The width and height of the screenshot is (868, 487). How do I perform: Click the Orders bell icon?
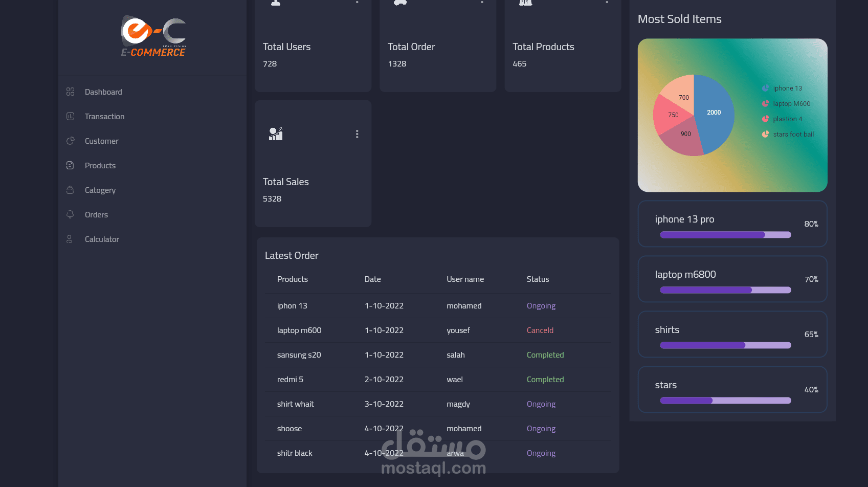coord(70,214)
